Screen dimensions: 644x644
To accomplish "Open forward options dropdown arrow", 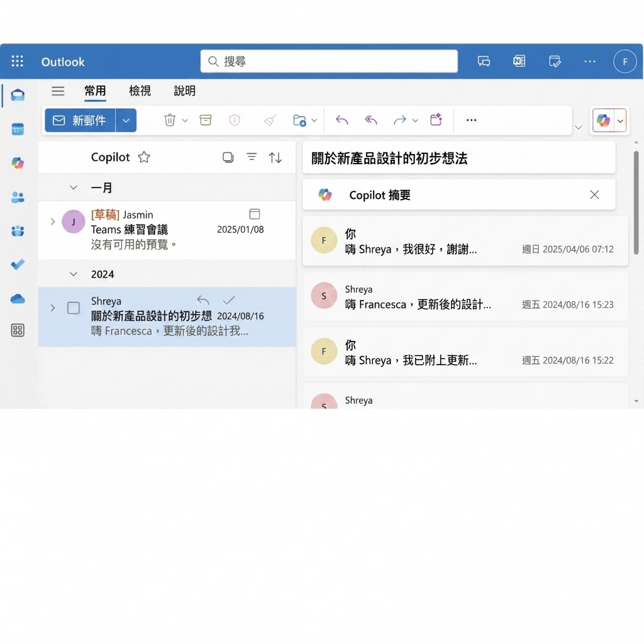I will point(415,120).
